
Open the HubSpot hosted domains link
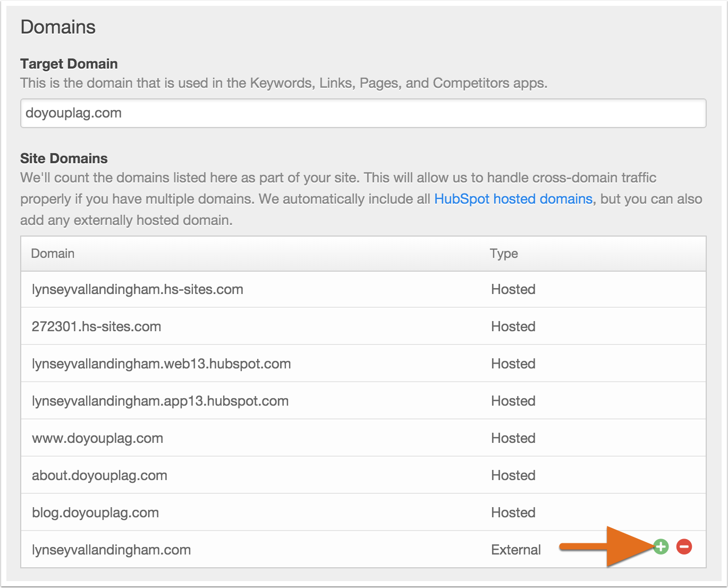click(513, 199)
